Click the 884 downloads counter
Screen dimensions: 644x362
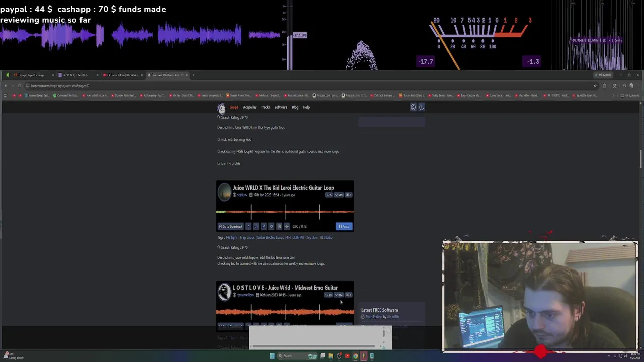coord(339,295)
